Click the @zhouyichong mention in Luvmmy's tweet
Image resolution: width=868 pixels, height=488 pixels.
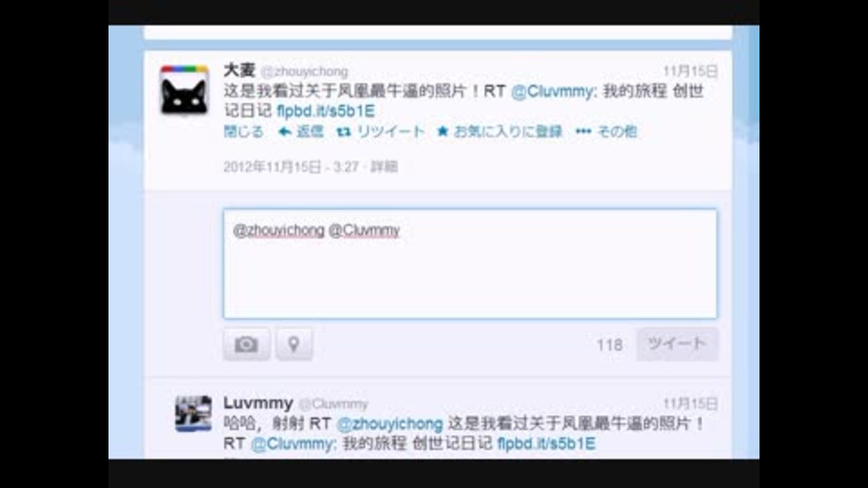pyautogui.click(x=390, y=424)
